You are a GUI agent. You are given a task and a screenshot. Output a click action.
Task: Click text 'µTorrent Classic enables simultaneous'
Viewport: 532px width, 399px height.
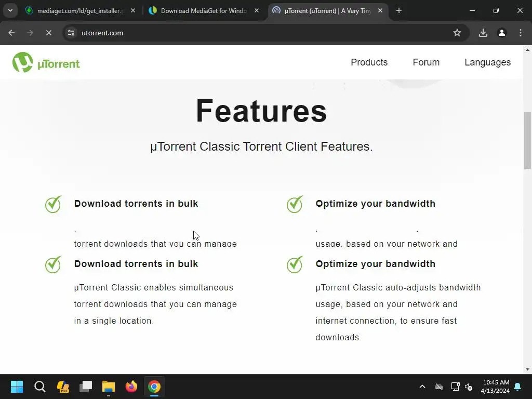point(154,288)
